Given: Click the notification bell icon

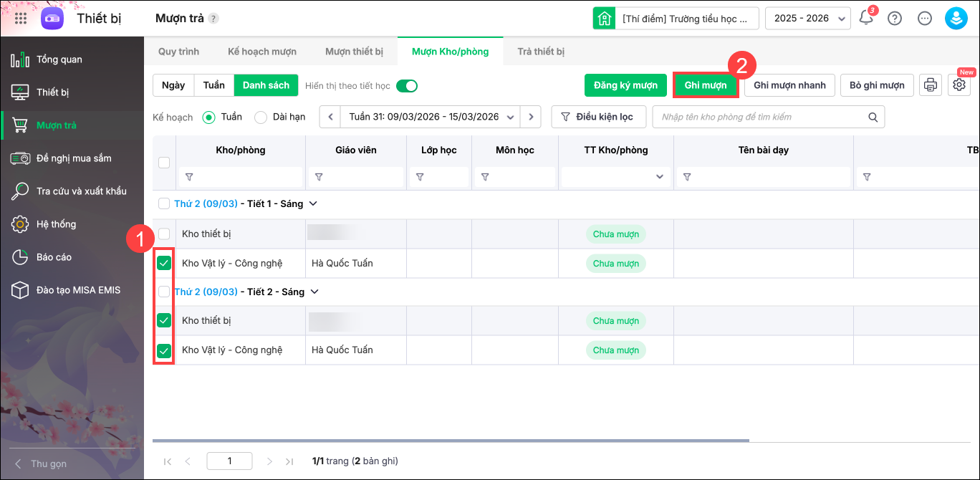Looking at the screenshot, I should tap(866, 19).
